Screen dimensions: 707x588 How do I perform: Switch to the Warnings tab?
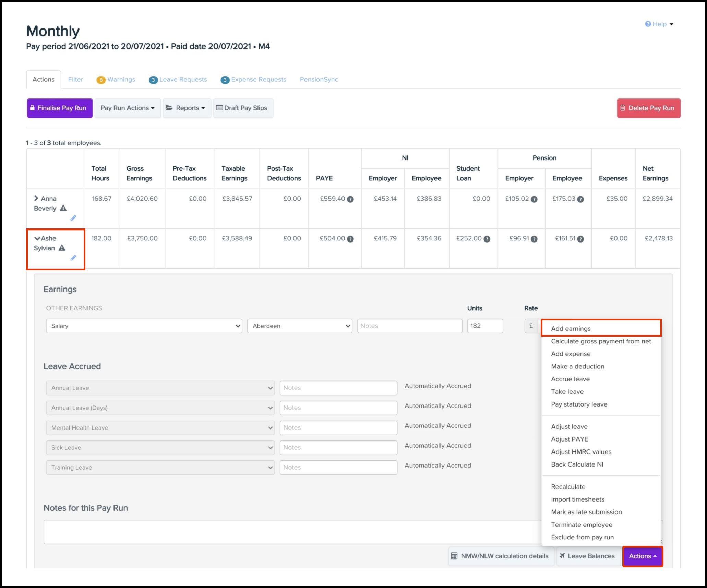point(116,80)
